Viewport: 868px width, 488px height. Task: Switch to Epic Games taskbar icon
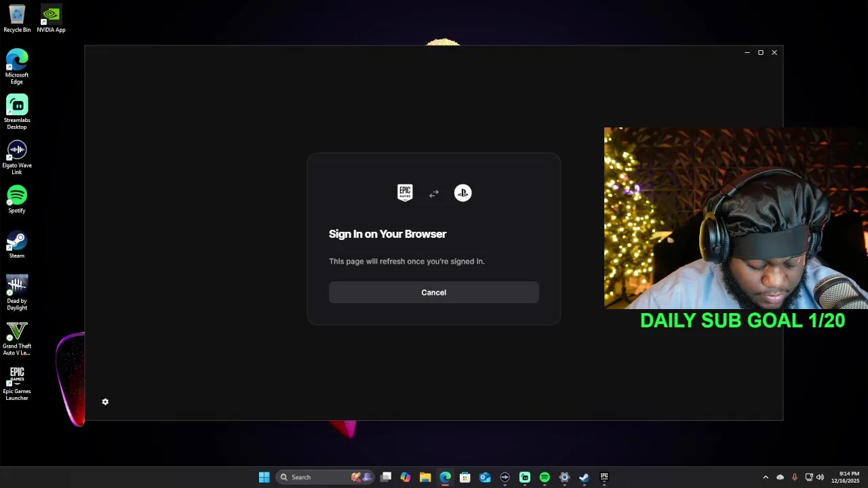[604, 477]
